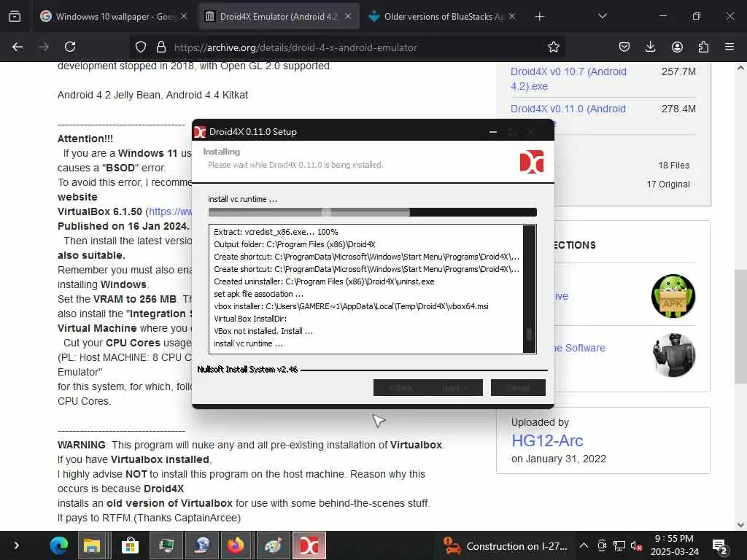Expand the taskbar left chevron

16,545
